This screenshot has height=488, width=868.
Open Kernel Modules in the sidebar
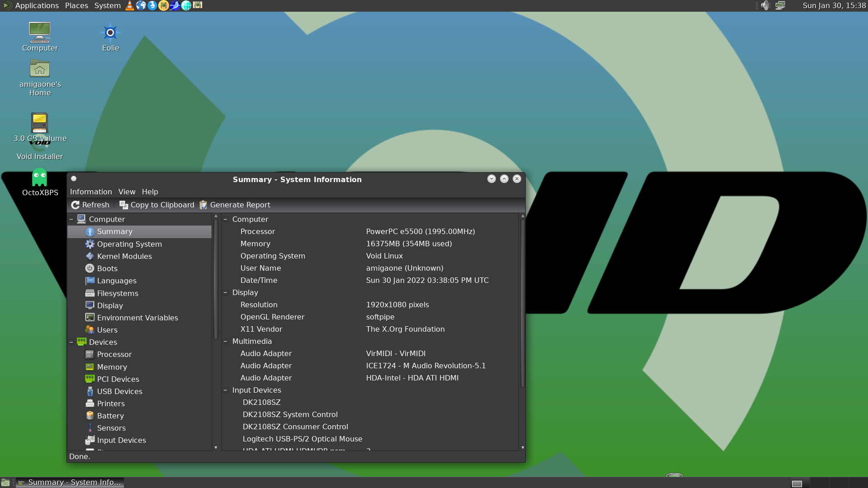click(x=139, y=256)
